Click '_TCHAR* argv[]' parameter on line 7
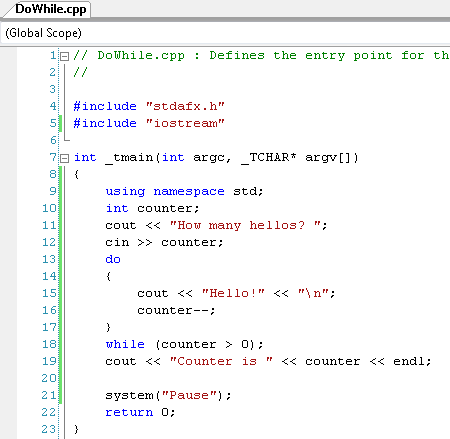450x439 pixels. point(300,158)
